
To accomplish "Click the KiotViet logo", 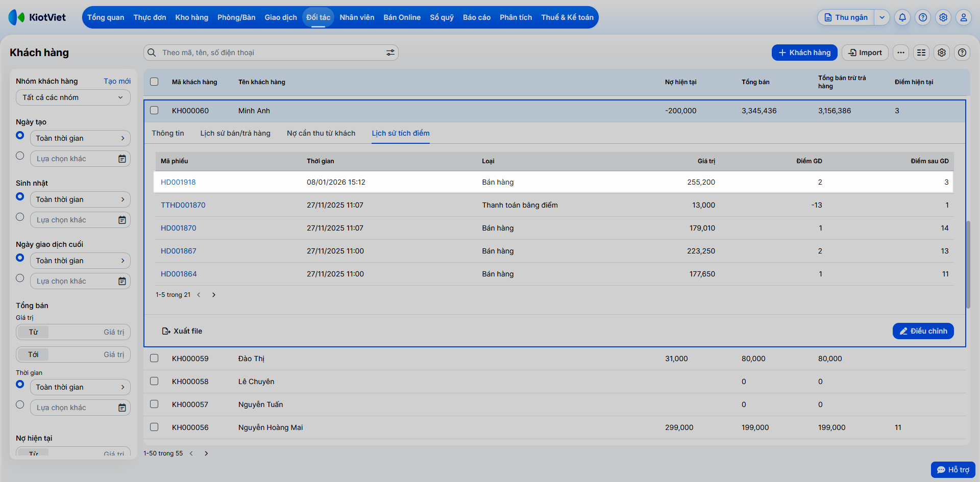I will click(x=37, y=17).
